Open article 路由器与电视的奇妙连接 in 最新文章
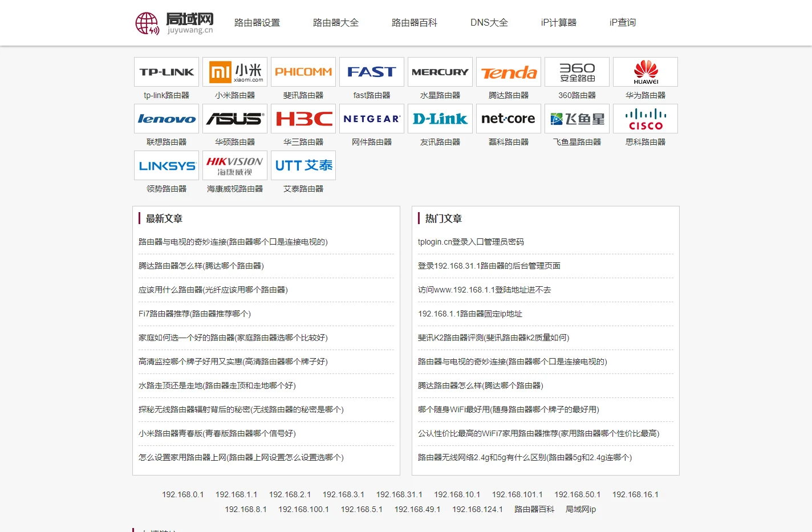The height and width of the screenshot is (532, 812). pyautogui.click(x=233, y=242)
